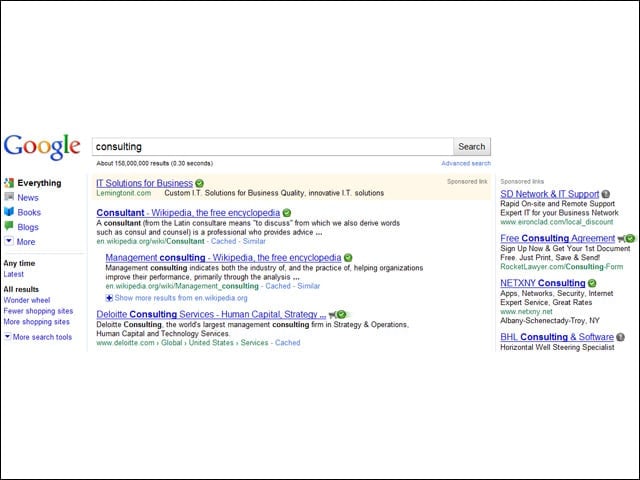Click the Search button
This screenshot has height=480, width=640.
[x=471, y=147]
